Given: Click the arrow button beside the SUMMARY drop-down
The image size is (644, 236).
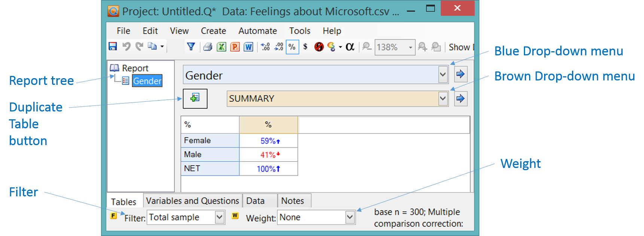Looking at the screenshot, I should (x=461, y=99).
